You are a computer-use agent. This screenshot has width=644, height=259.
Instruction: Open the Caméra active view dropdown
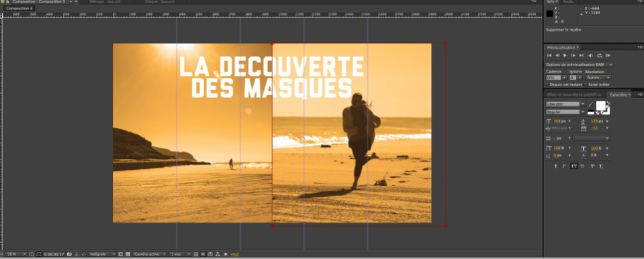150,254
